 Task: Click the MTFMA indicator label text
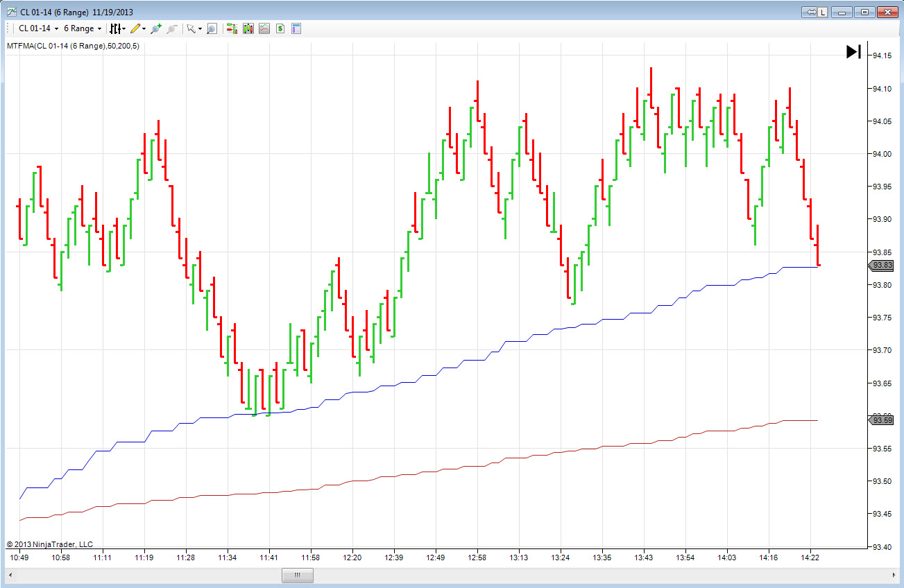(x=73, y=46)
